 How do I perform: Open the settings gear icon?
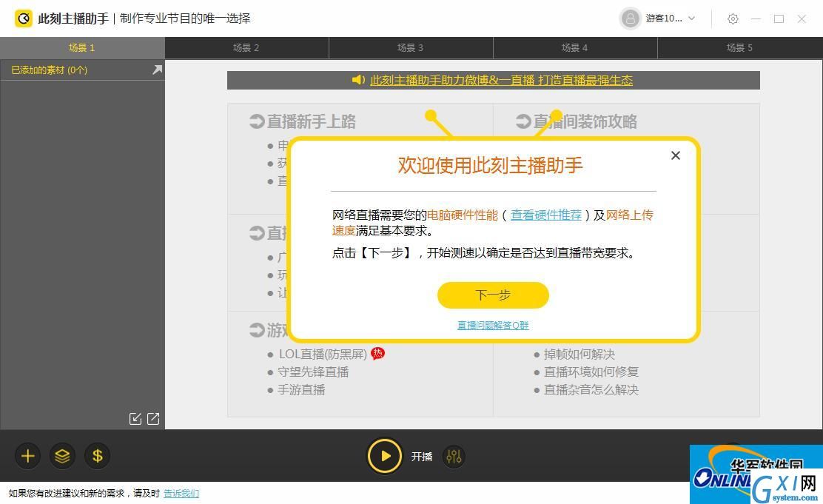(x=733, y=19)
